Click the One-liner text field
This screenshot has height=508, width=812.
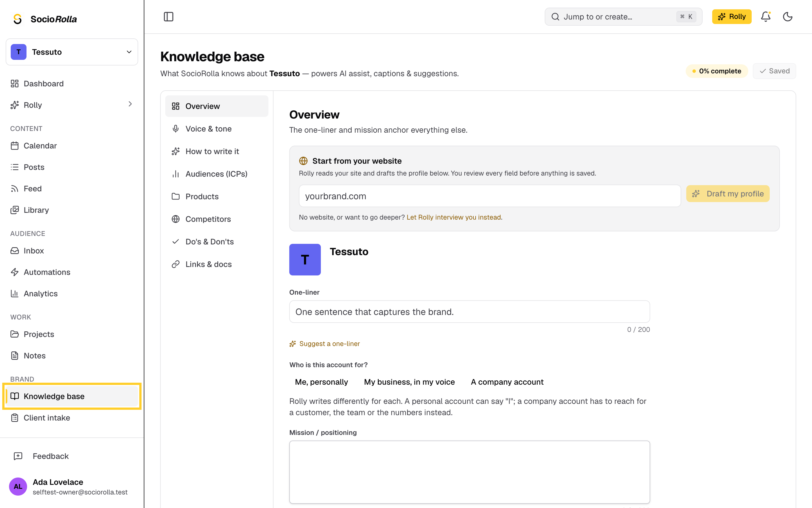point(469,312)
